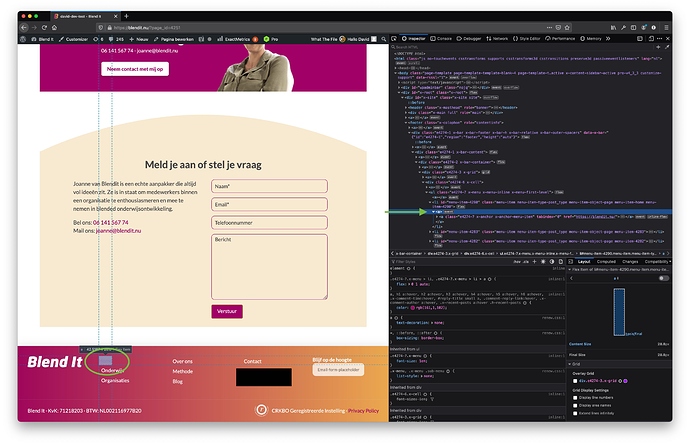Toggle dark color scheme simulation icon

click(x=552, y=261)
